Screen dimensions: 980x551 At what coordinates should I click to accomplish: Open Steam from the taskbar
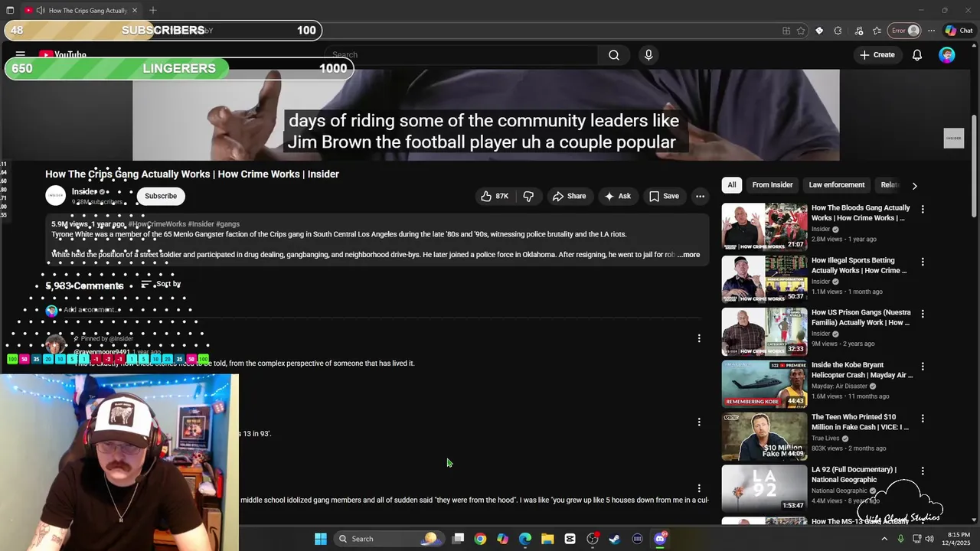tap(615, 539)
